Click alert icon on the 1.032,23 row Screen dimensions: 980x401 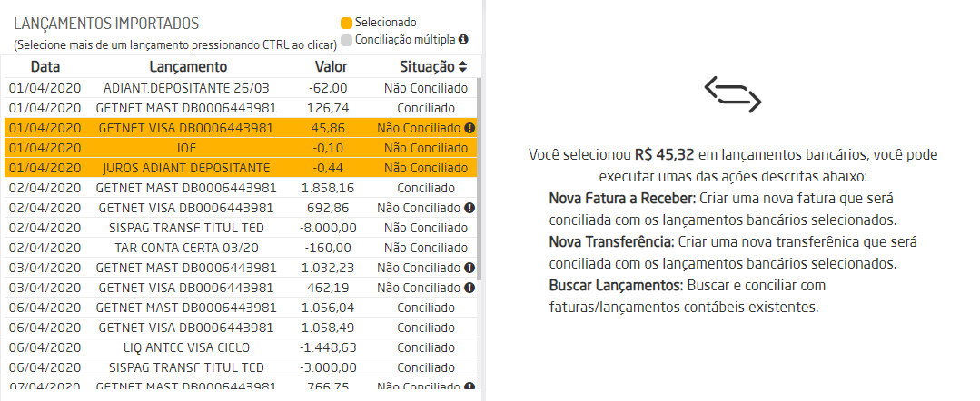[470, 268]
